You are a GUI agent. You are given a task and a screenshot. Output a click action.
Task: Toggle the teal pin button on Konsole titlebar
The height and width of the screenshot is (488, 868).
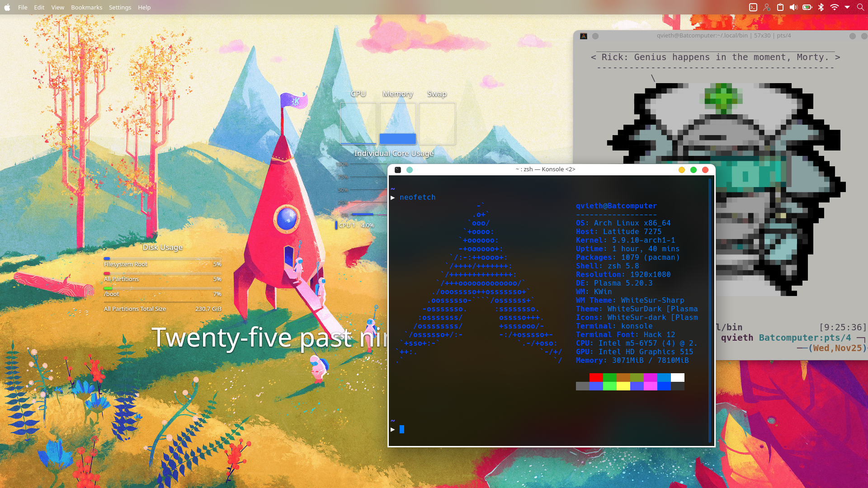point(410,170)
